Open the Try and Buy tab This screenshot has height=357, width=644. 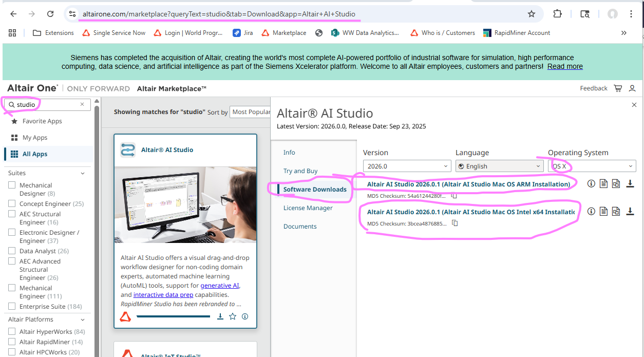pyautogui.click(x=300, y=171)
